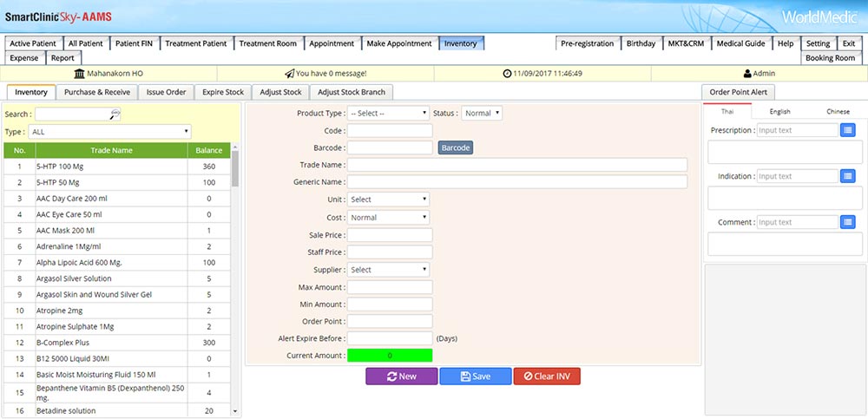868x419 pixels.
Task: Open the Status dropdown
Action: (x=482, y=113)
